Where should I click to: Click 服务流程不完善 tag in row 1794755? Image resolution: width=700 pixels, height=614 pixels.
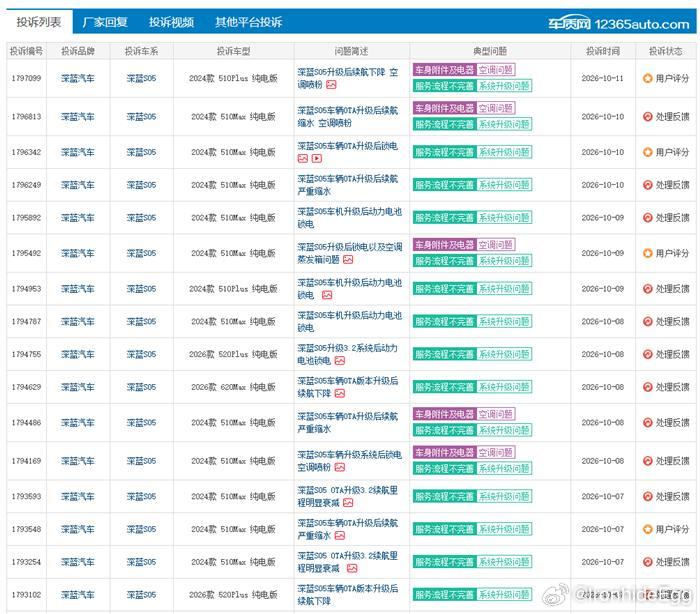pyautogui.click(x=445, y=354)
